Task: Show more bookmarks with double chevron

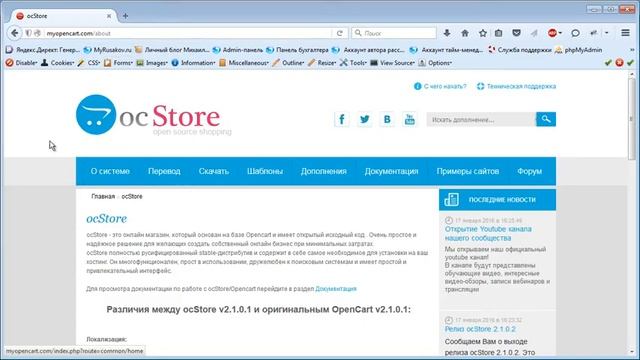Action: point(632,50)
